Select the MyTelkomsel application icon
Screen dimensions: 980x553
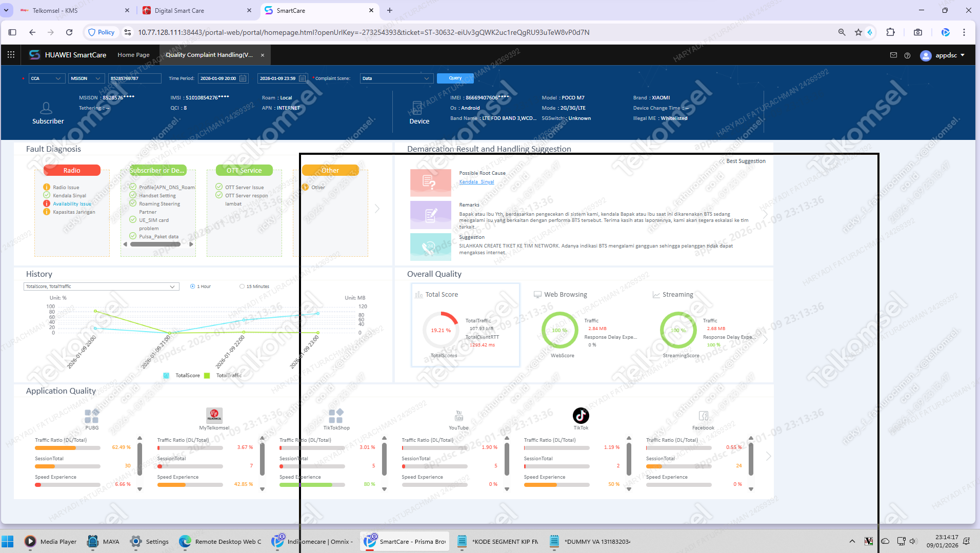[x=214, y=416]
